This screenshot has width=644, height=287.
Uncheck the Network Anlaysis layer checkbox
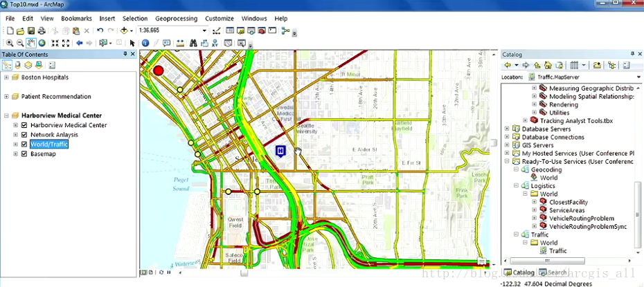click(24, 135)
